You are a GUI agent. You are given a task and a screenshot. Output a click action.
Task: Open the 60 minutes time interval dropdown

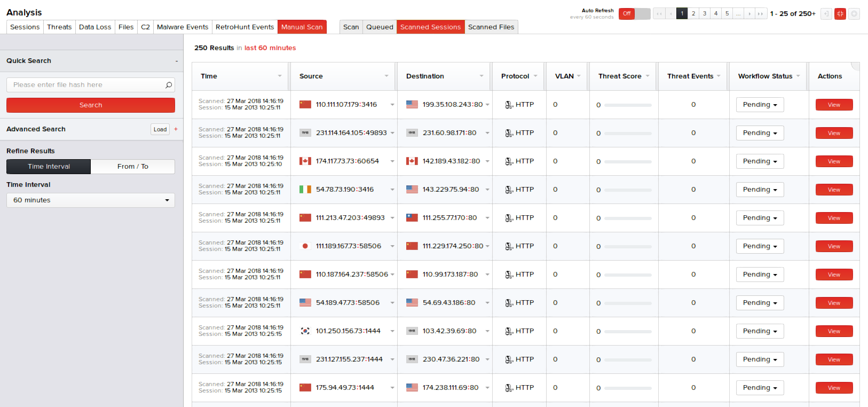pos(91,200)
